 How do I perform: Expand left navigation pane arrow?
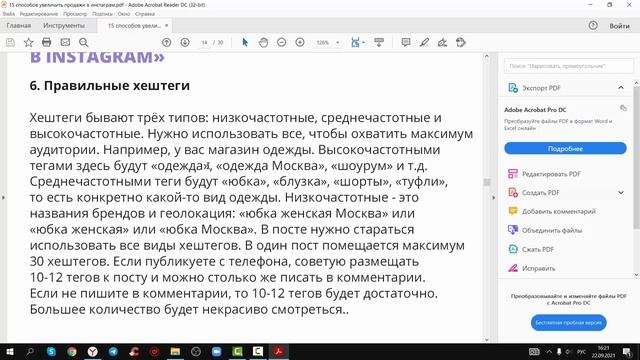3,198
